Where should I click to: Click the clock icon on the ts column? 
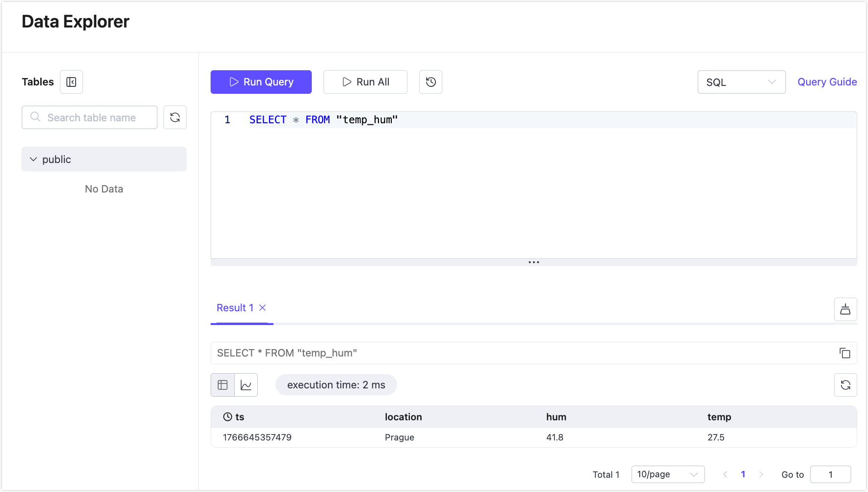click(227, 416)
